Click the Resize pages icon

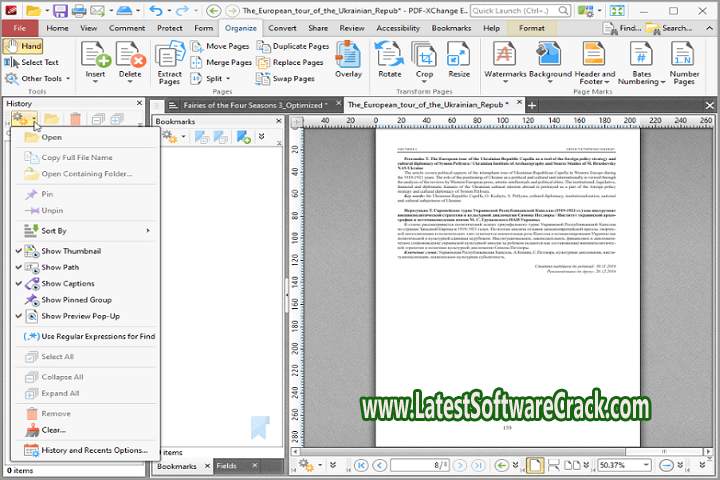[x=459, y=59]
